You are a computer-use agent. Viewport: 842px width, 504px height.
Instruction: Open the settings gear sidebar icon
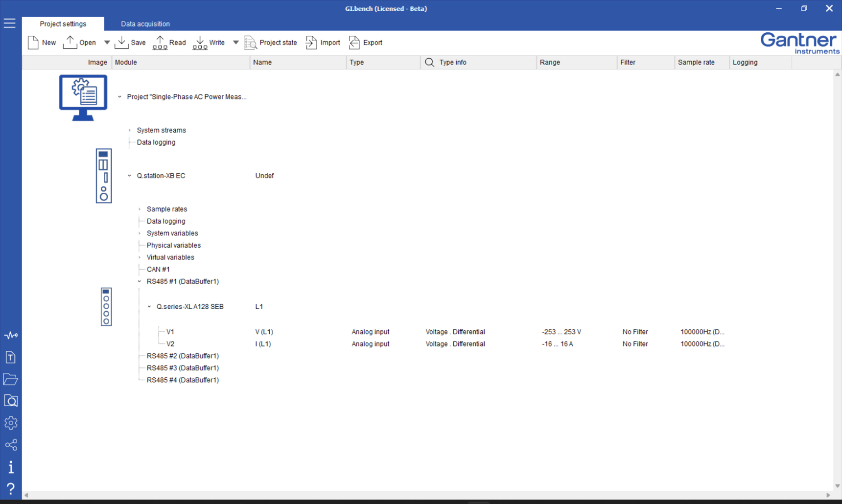click(x=11, y=423)
